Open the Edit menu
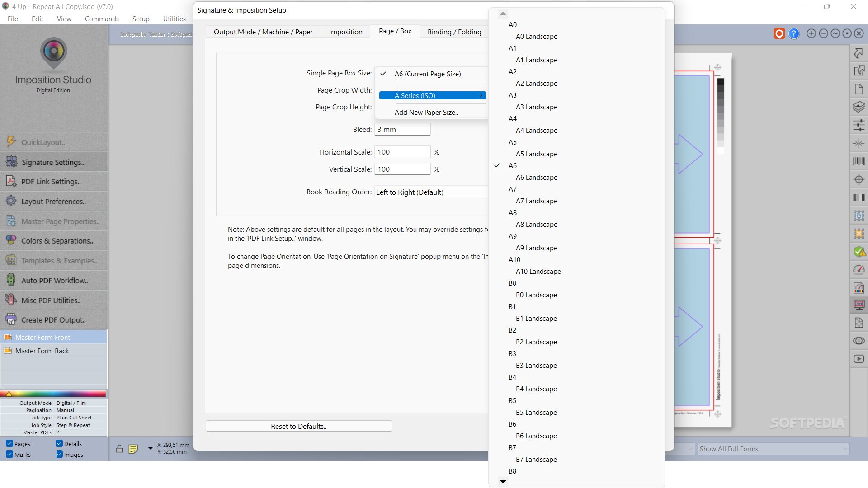Viewport: 868px width, 488px height. pyautogui.click(x=38, y=19)
